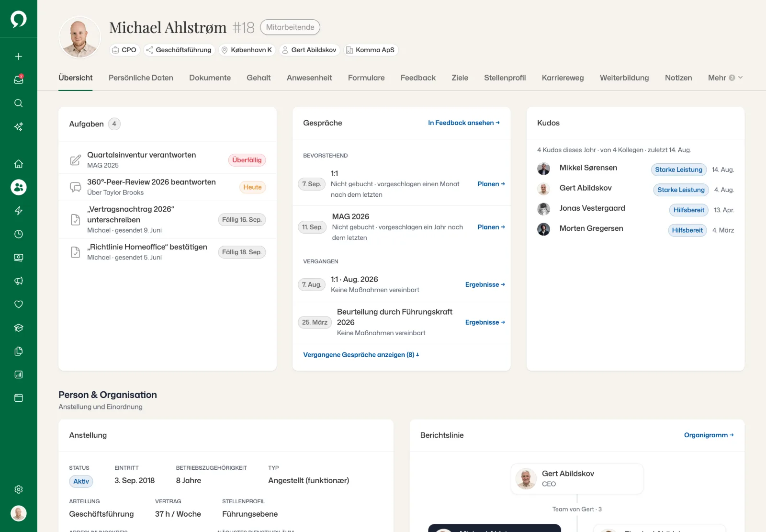Click the chat icon beside 360°-Peer-Review task
This screenshot has width=766, height=532.
coord(76,187)
